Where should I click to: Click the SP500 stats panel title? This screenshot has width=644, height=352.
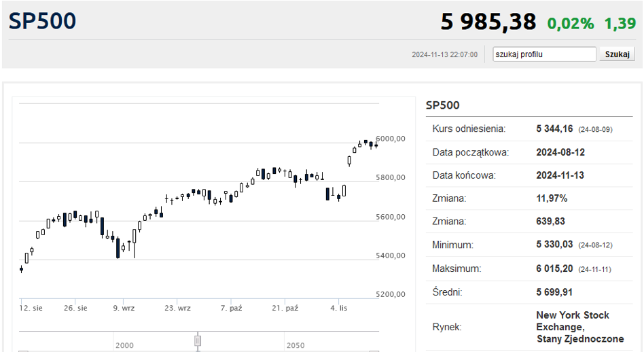click(442, 105)
